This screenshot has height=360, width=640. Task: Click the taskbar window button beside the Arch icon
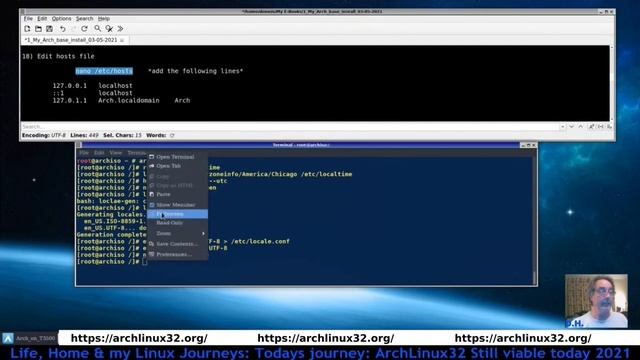click(36, 338)
